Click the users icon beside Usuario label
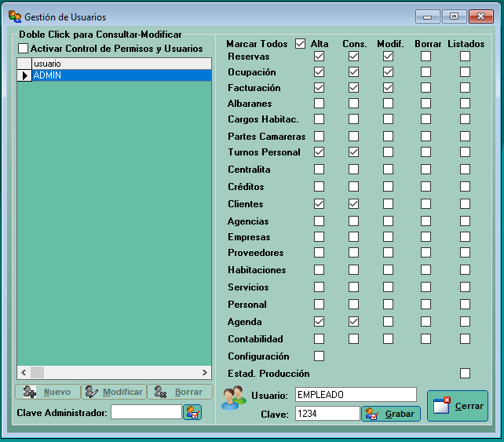Viewport: 504px width, 442px height. tap(234, 398)
